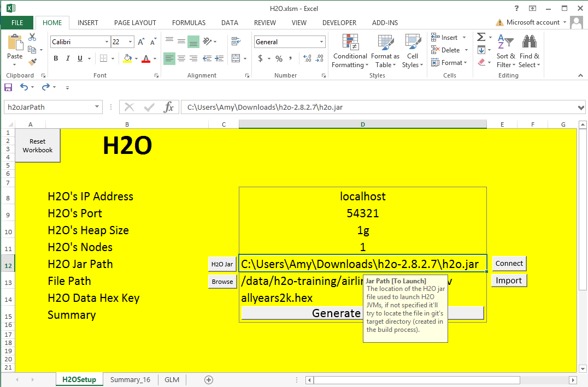Open the FORMULAS ribbon tab
Viewport: 588px width, 387px height.
pyautogui.click(x=189, y=23)
